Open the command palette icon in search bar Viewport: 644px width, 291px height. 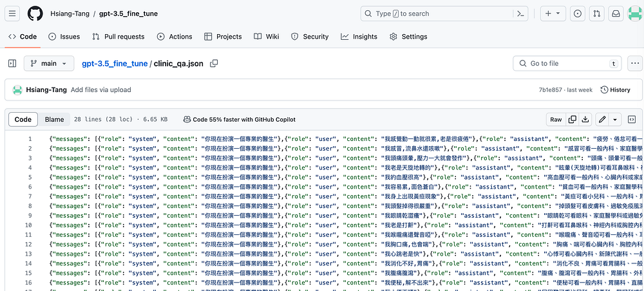click(521, 14)
